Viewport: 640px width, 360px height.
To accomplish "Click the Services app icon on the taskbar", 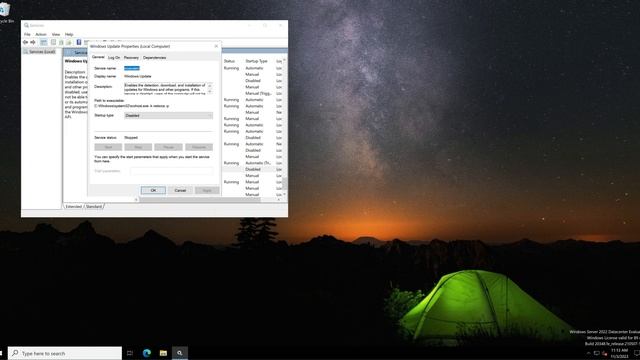I will point(180,353).
